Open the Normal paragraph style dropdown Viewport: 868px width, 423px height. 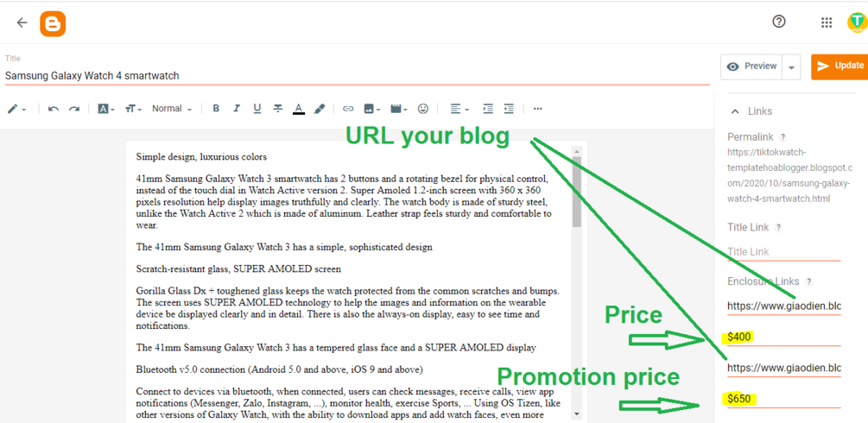[172, 109]
